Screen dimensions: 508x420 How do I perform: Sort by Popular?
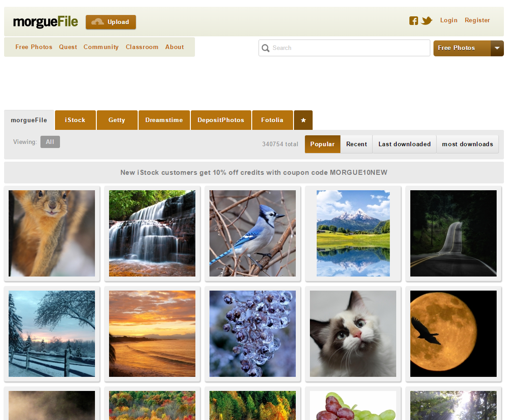pos(322,144)
